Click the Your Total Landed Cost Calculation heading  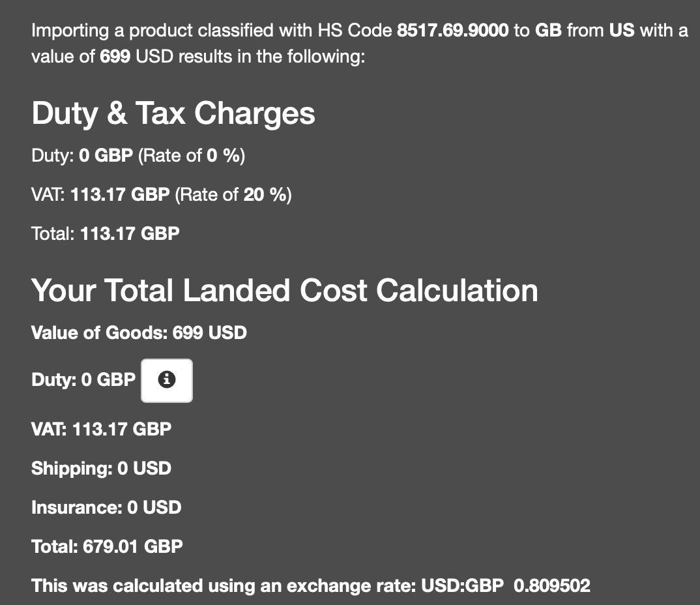point(285,290)
